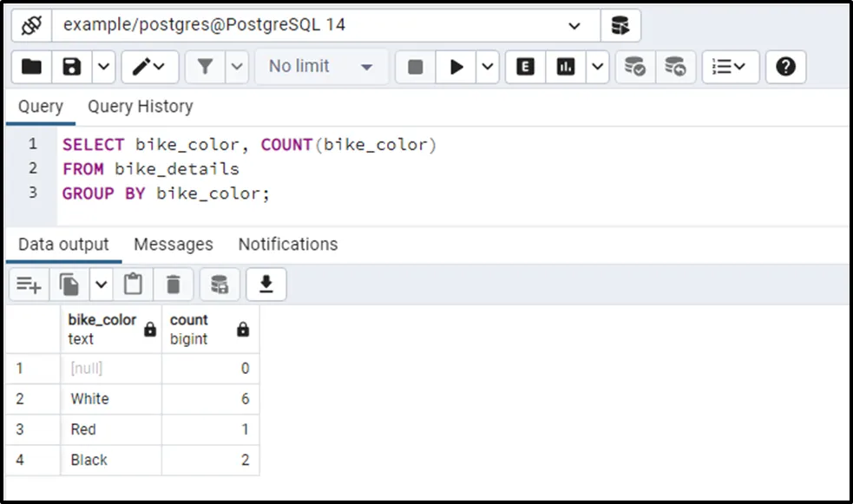Stop the running query

[416, 67]
